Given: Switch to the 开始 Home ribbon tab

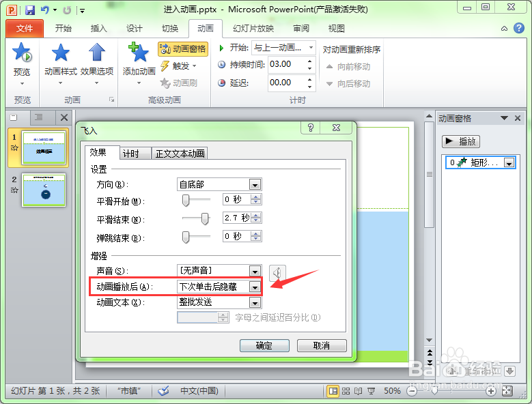Looking at the screenshot, I should pos(63,29).
